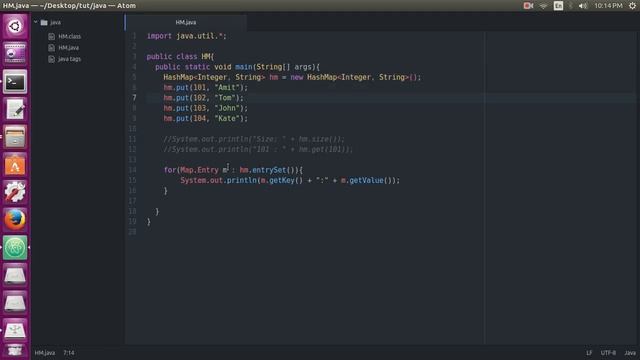The height and width of the screenshot is (360, 640).
Task: Click the HM.class file icon
Action: 51,36
